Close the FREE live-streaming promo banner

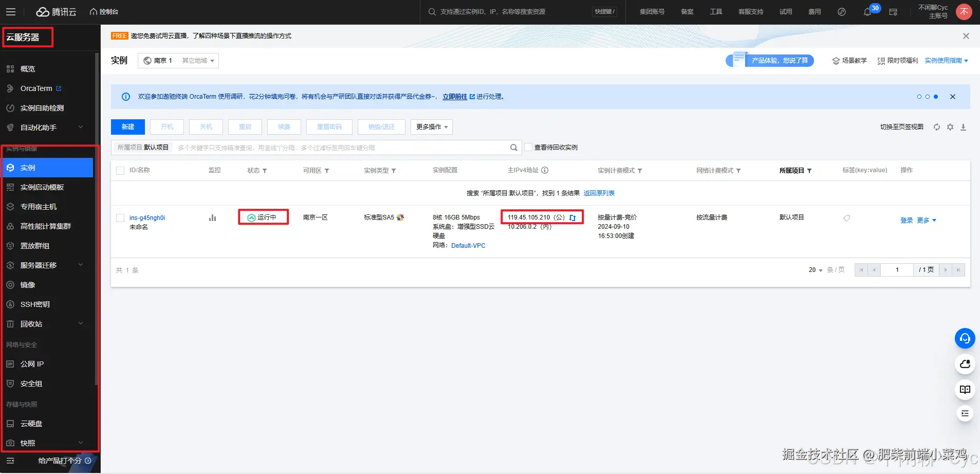(x=966, y=36)
